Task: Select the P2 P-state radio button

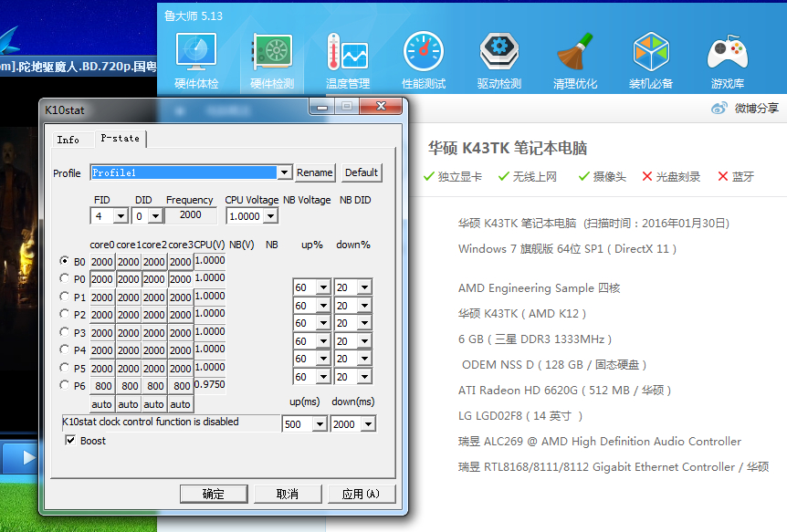Action: point(64,314)
